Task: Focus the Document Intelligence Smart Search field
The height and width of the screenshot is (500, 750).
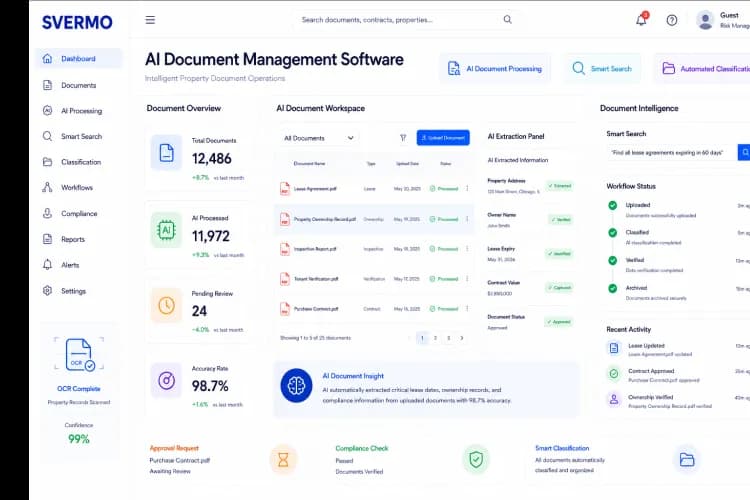Action: (672, 153)
